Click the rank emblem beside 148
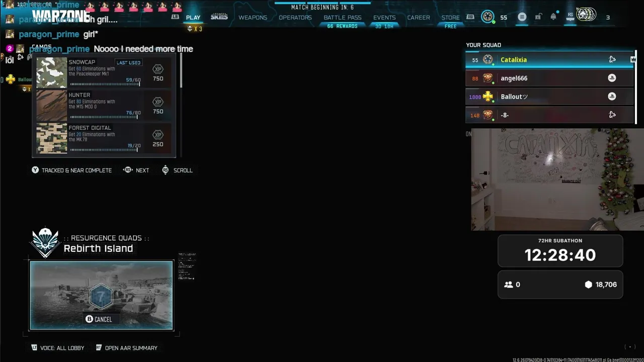 pyautogui.click(x=488, y=115)
